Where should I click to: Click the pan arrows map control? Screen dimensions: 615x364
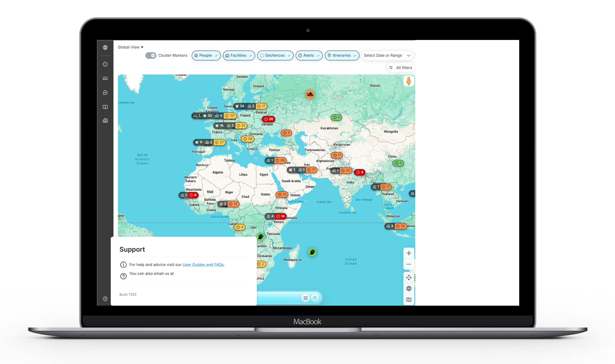click(409, 278)
